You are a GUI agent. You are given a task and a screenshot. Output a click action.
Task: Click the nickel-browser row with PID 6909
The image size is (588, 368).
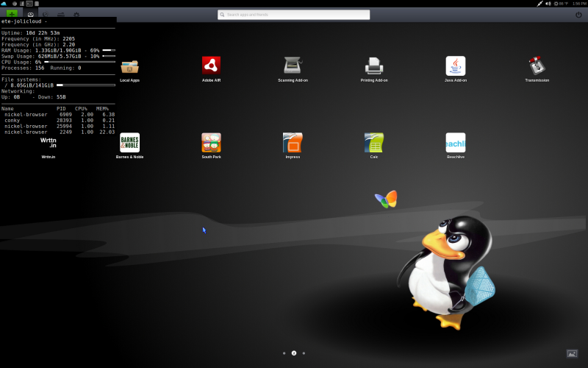tap(58, 115)
